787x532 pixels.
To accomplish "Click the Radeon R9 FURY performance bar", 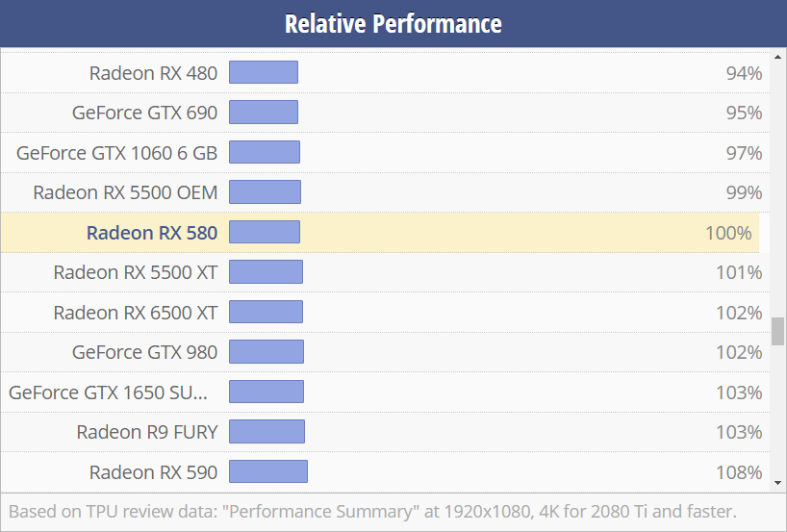I will click(267, 431).
